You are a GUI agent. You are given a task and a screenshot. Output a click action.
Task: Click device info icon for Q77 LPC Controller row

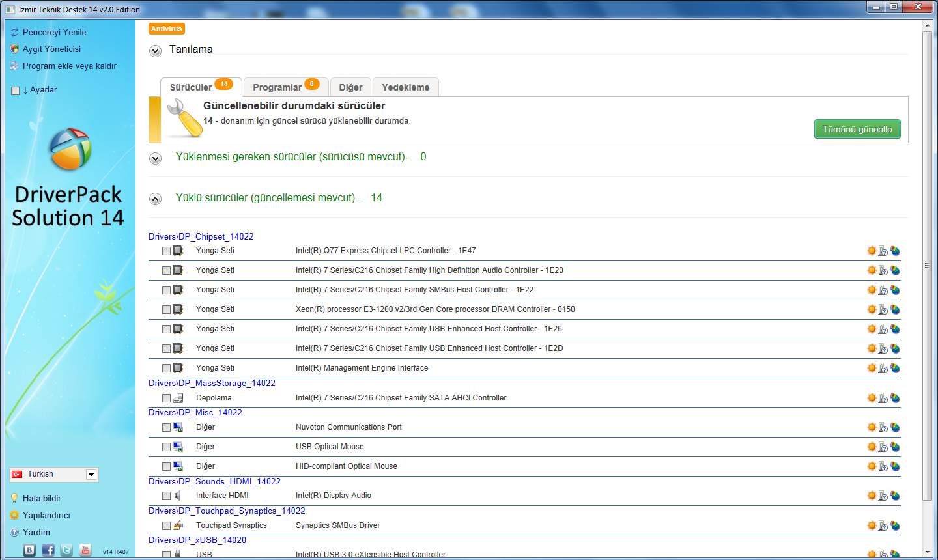(x=883, y=251)
